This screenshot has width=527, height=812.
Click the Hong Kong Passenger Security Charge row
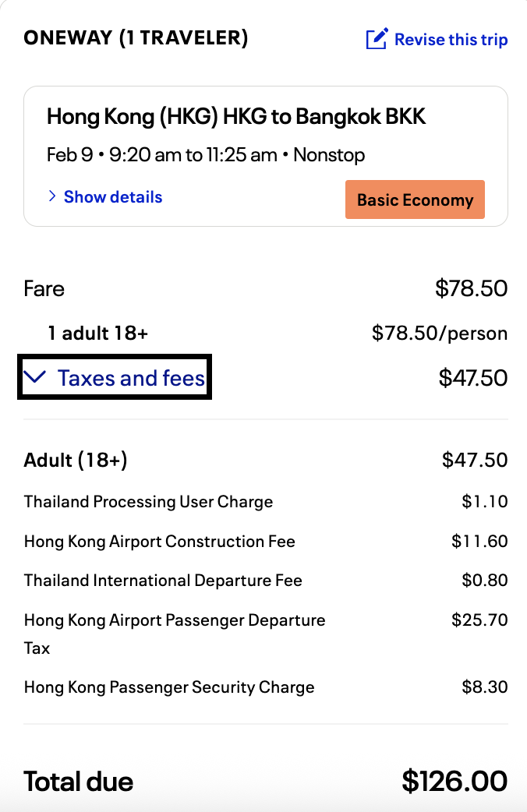tap(169, 687)
